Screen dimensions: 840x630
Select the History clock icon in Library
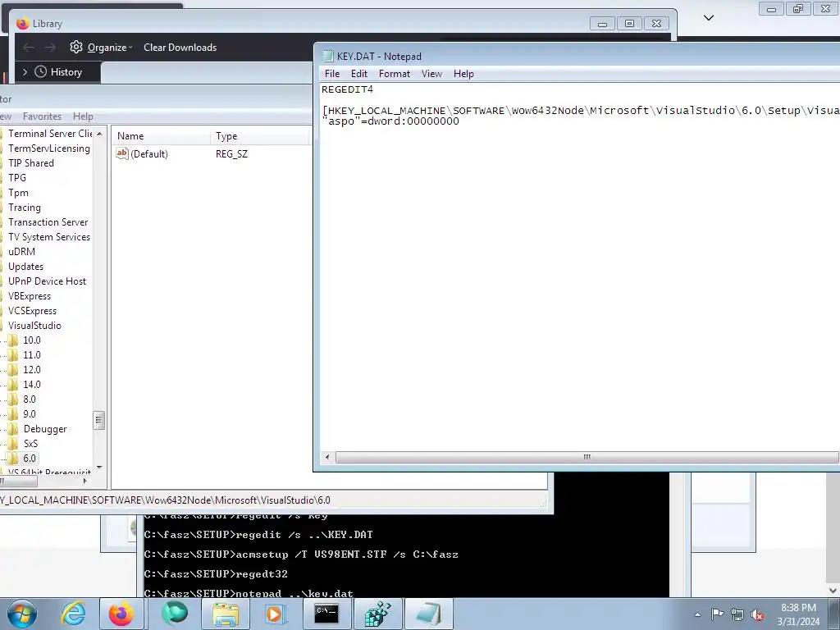click(41, 72)
